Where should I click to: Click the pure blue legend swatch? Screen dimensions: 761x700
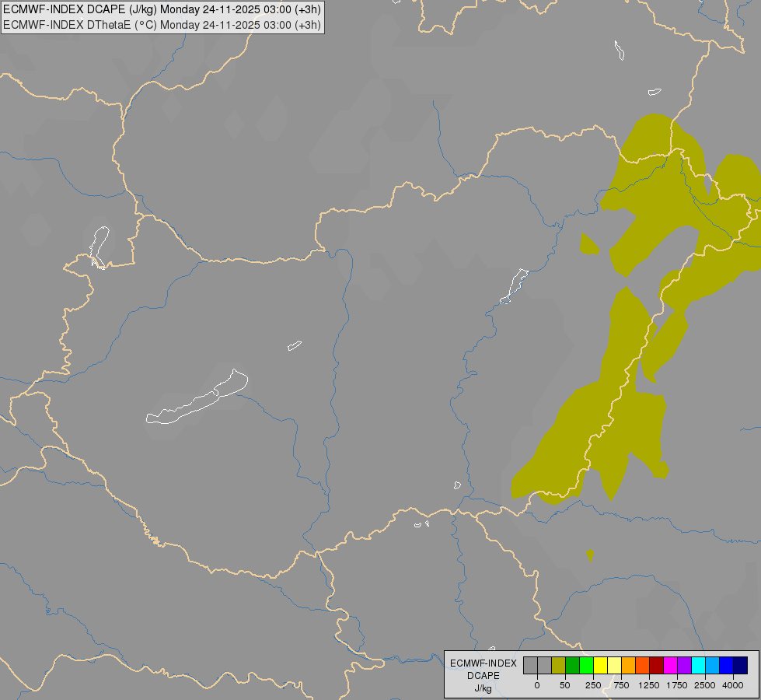[x=727, y=665]
